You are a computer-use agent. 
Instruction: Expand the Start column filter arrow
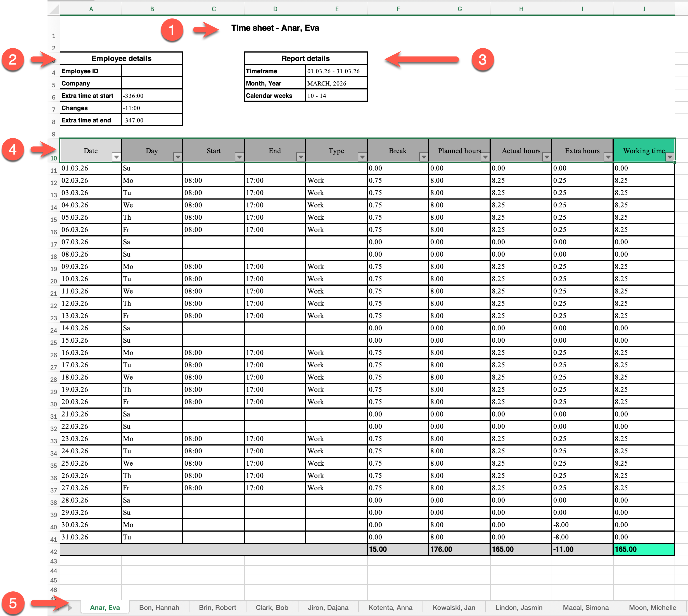pyautogui.click(x=239, y=157)
